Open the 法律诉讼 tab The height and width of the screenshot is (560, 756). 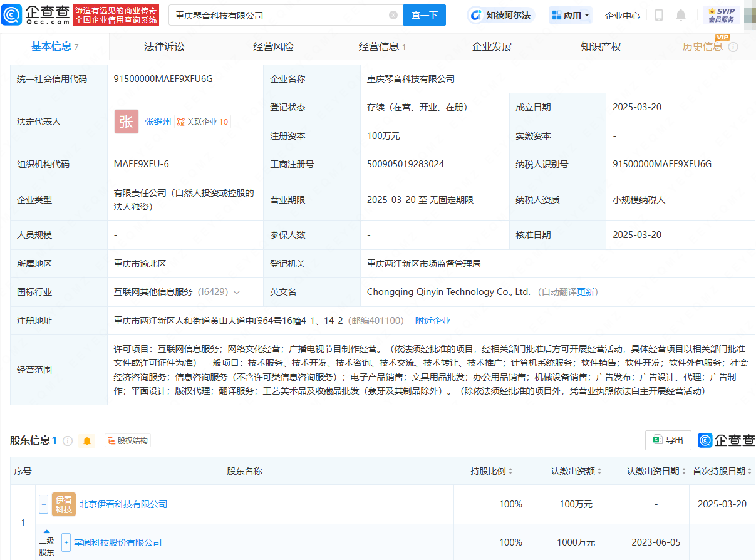click(x=164, y=47)
